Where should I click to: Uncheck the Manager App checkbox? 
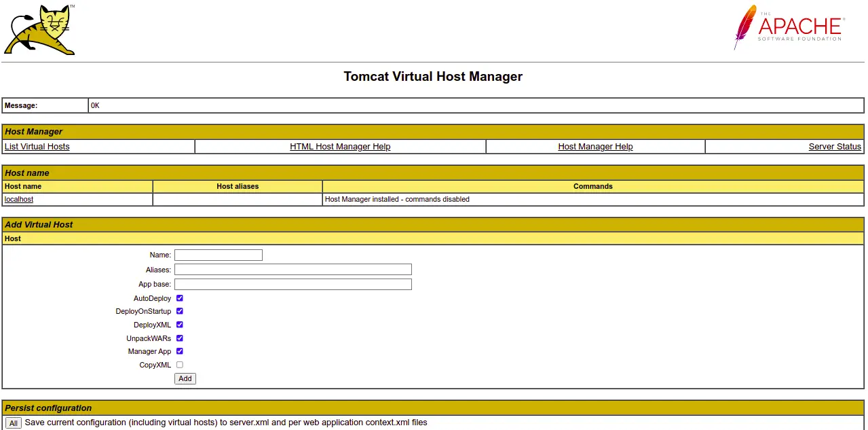pos(180,351)
